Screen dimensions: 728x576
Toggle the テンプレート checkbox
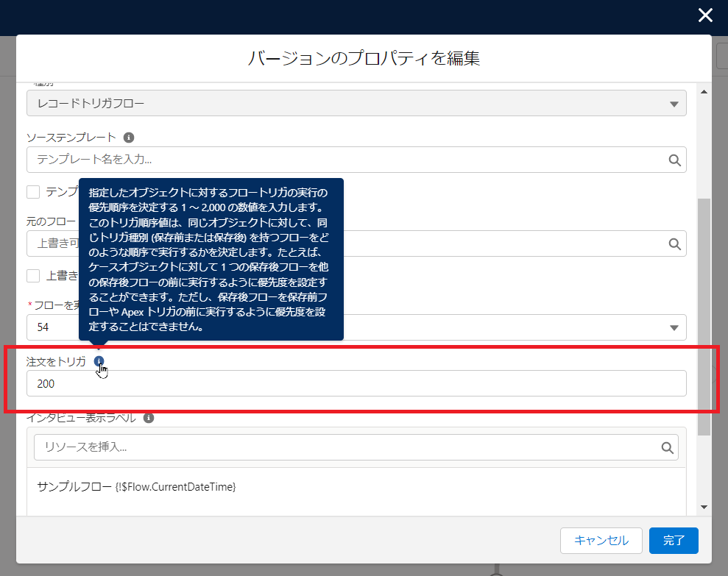tap(33, 192)
